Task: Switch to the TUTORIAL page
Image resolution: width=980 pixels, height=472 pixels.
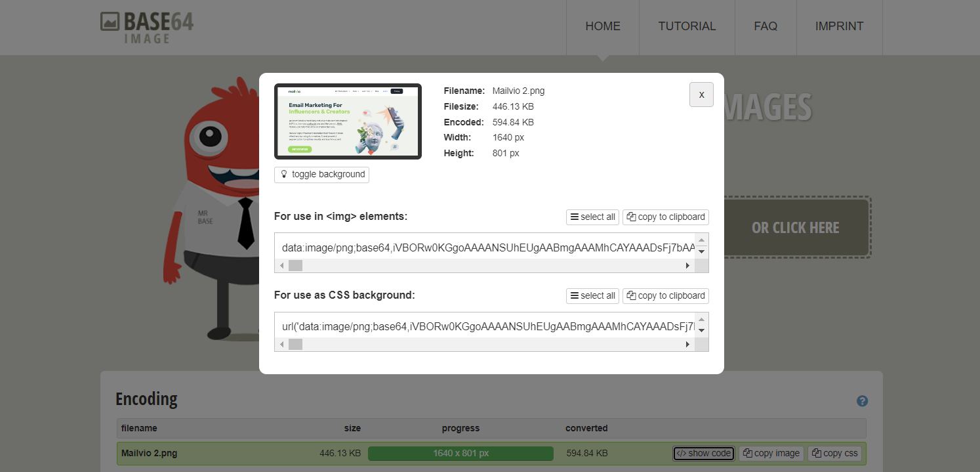Action: [x=686, y=26]
